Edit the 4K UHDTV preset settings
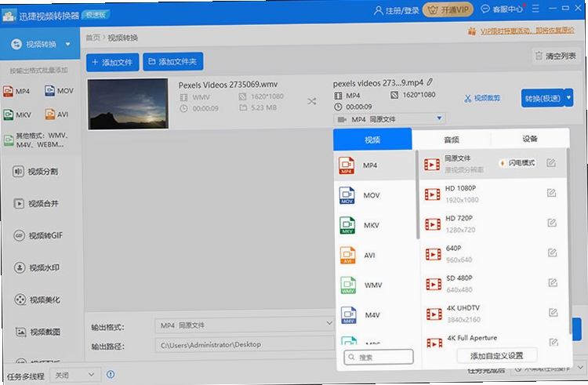 [x=554, y=312]
